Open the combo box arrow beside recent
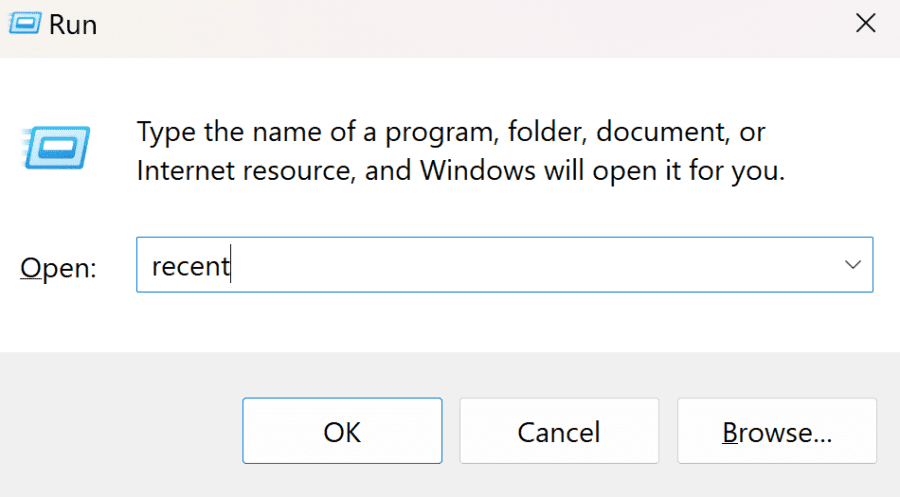Image resolution: width=900 pixels, height=497 pixels. pos(853,265)
